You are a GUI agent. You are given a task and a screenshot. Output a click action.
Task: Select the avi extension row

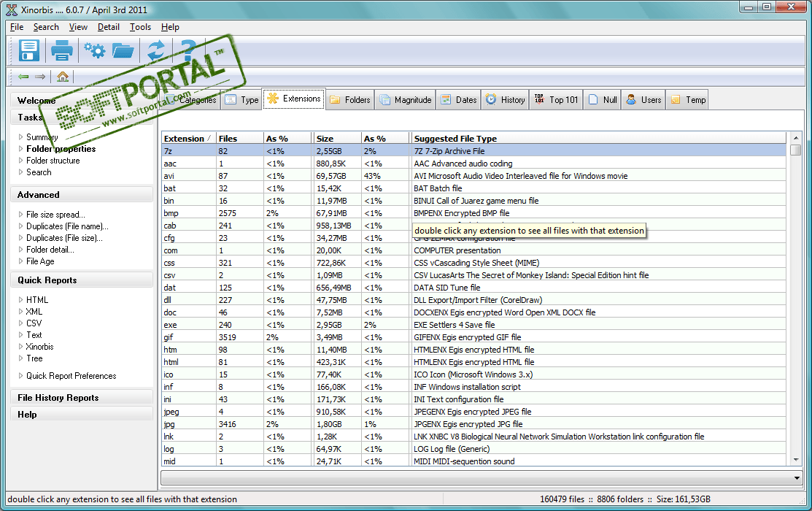[x=473, y=176]
